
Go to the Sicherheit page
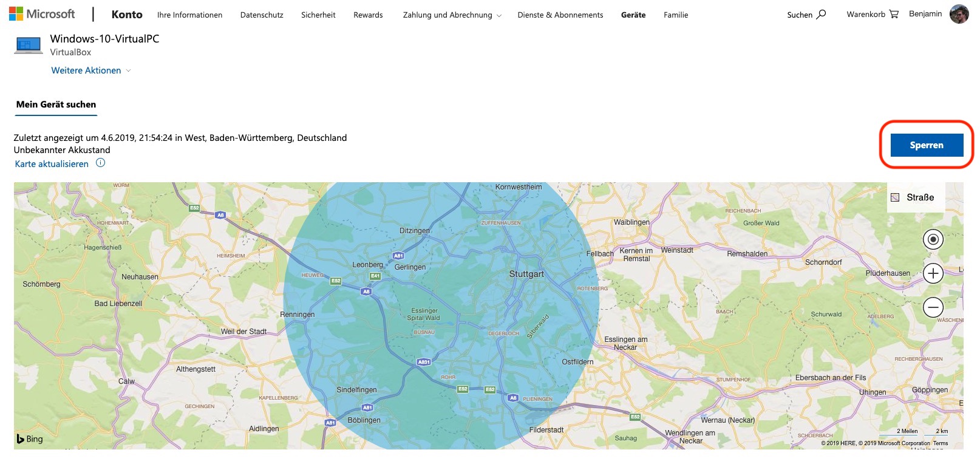(318, 15)
